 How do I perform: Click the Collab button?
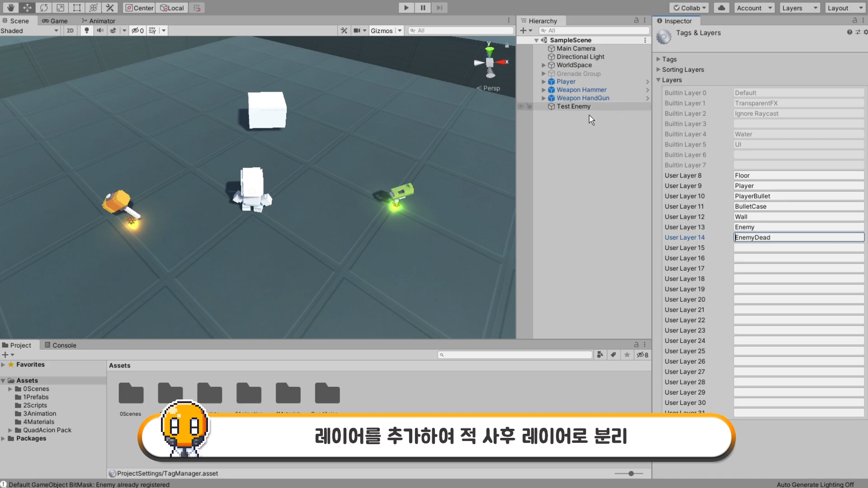click(x=689, y=8)
